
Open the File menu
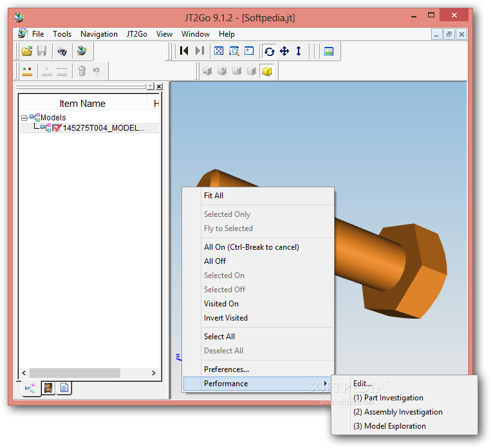click(x=38, y=34)
